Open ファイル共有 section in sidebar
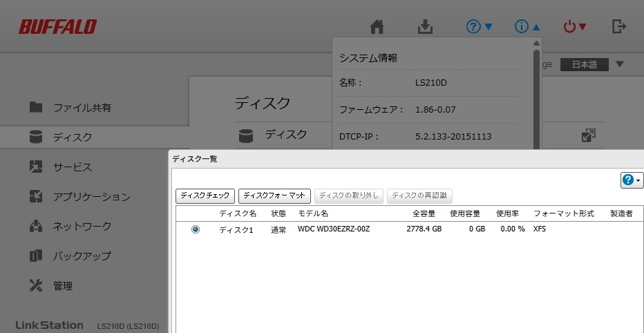The height and width of the screenshot is (333, 644). [x=82, y=108]
